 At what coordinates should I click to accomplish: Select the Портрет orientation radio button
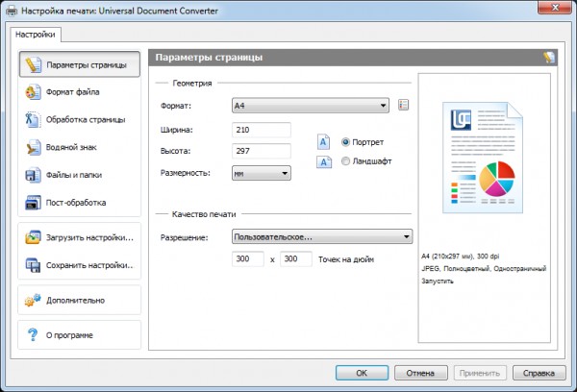point(346,141)
